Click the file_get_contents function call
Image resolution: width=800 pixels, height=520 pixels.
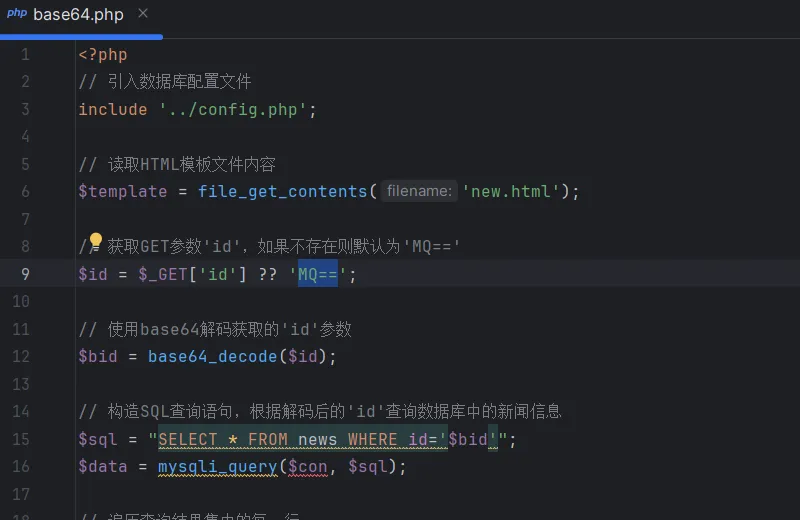282,191
